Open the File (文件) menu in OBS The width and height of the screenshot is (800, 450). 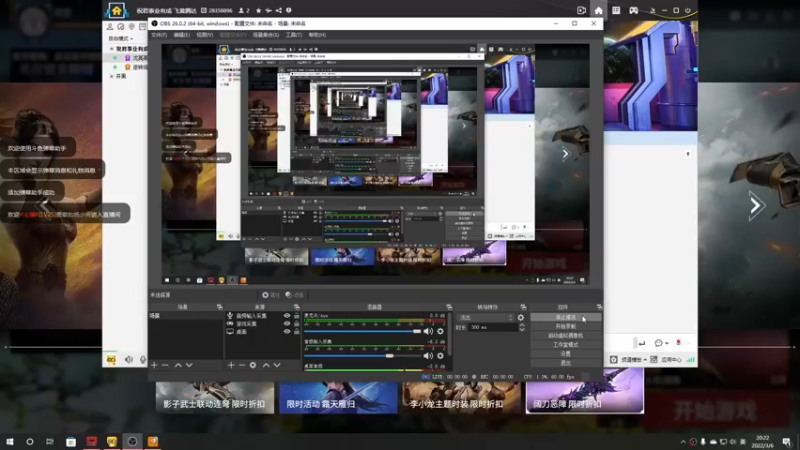tap(159, 35)
